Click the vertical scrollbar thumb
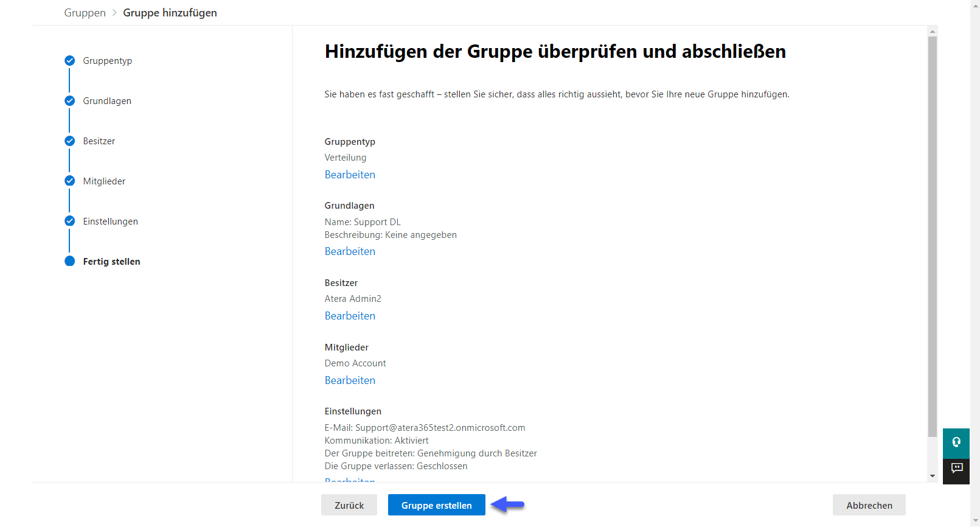 (x=933, y=236)
